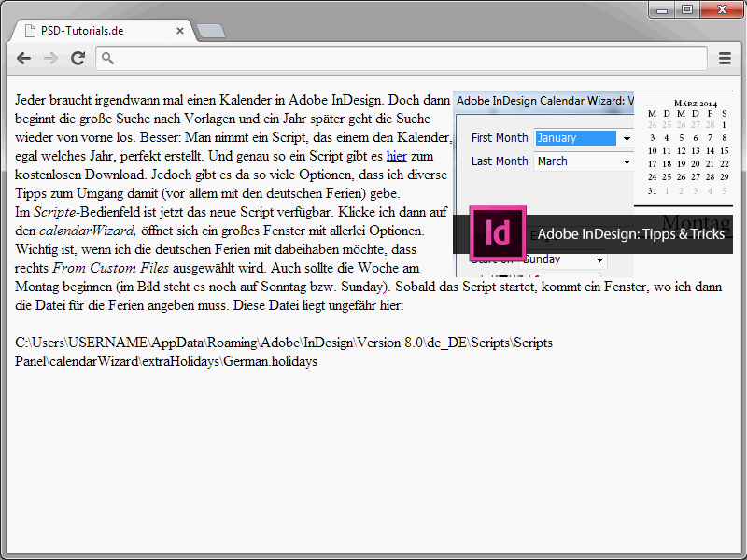Open the Chrome hamburger menu
747x560 pixels.
(x=725, y=59)
